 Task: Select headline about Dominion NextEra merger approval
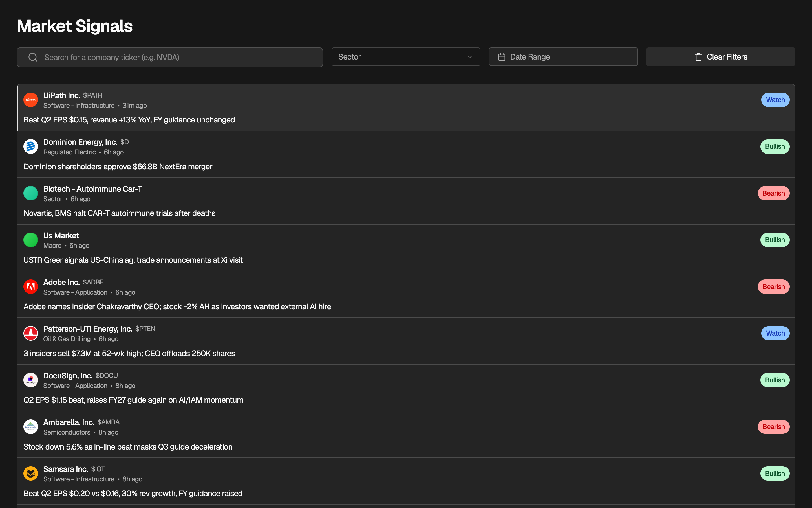[118, 167]
